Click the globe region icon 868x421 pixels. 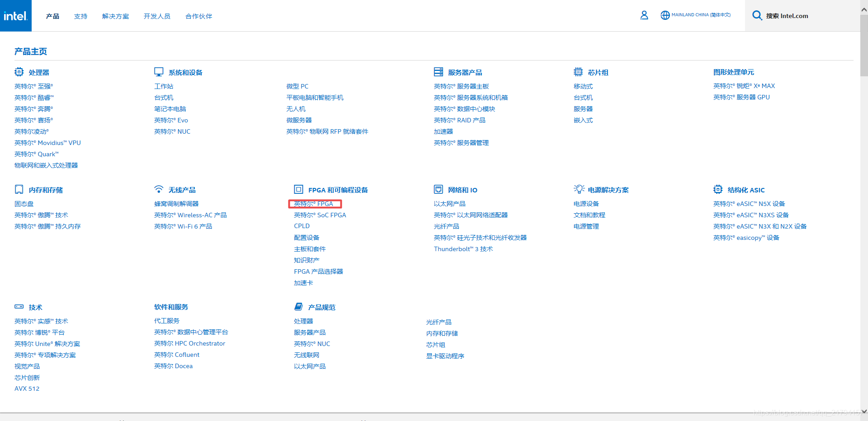point(665,15)
